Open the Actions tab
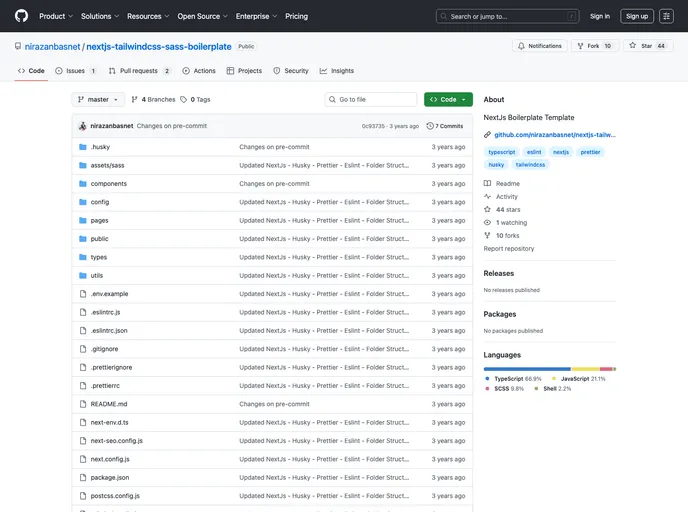 click(199, 71)
